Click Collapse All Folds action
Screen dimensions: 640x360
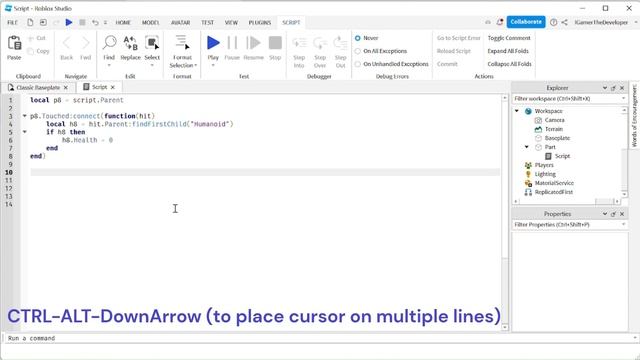coord(509,64)
